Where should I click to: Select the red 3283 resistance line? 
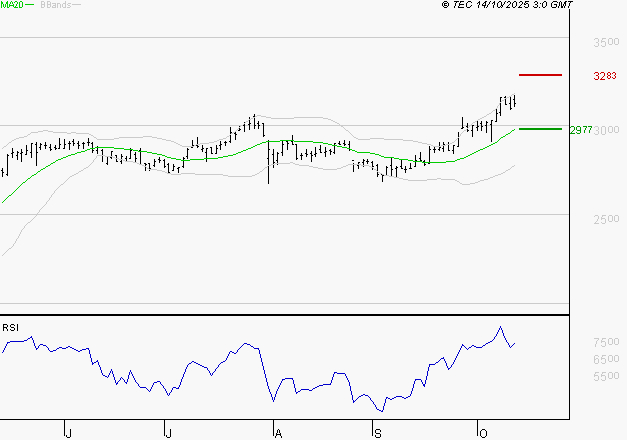540,75
